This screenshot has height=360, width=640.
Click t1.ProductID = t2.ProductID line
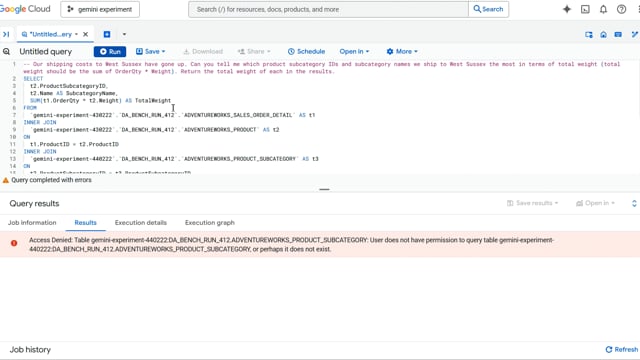coord(74,144)
